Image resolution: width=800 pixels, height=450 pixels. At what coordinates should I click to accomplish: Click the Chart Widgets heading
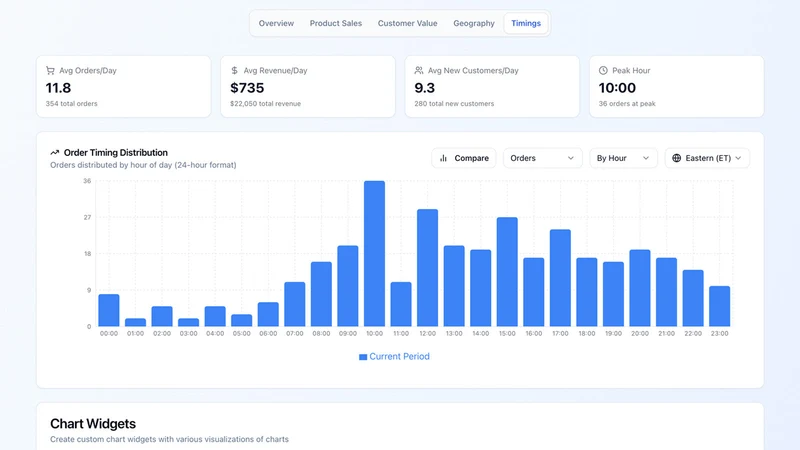point(93,424)
